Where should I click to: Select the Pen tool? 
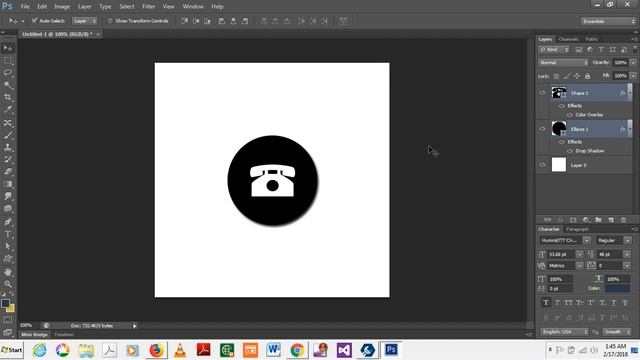(8, 222)
